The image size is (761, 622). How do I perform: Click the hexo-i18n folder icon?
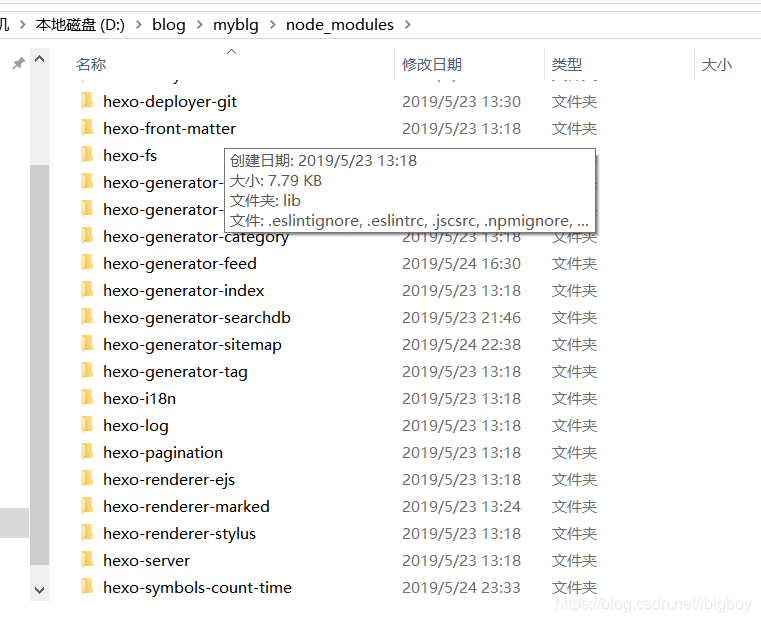coord(87,398)
